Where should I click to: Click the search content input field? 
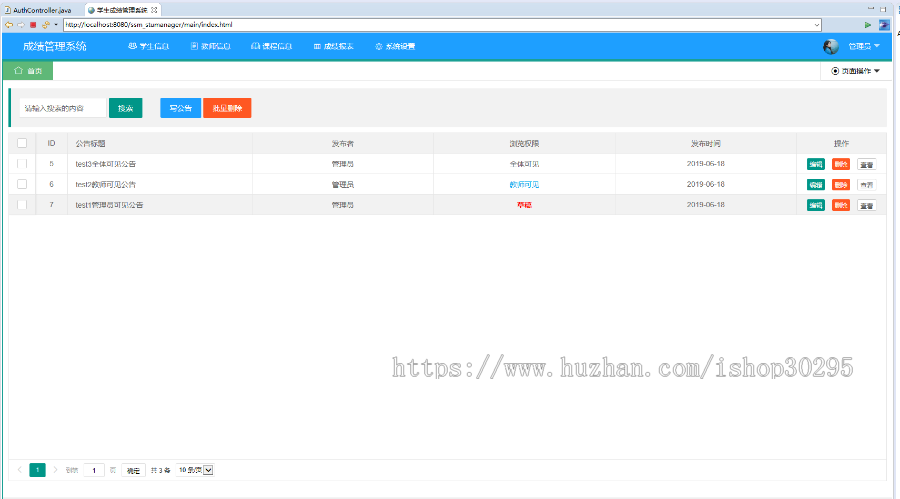coord(63,108)
